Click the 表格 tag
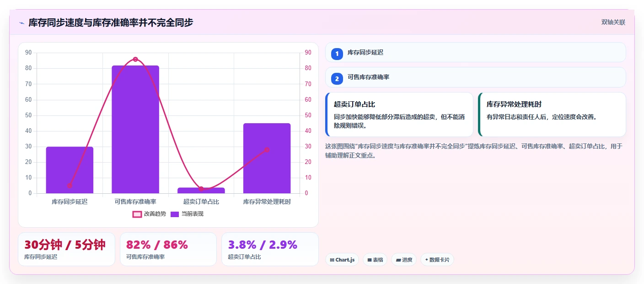 click(x=375, y=260)
